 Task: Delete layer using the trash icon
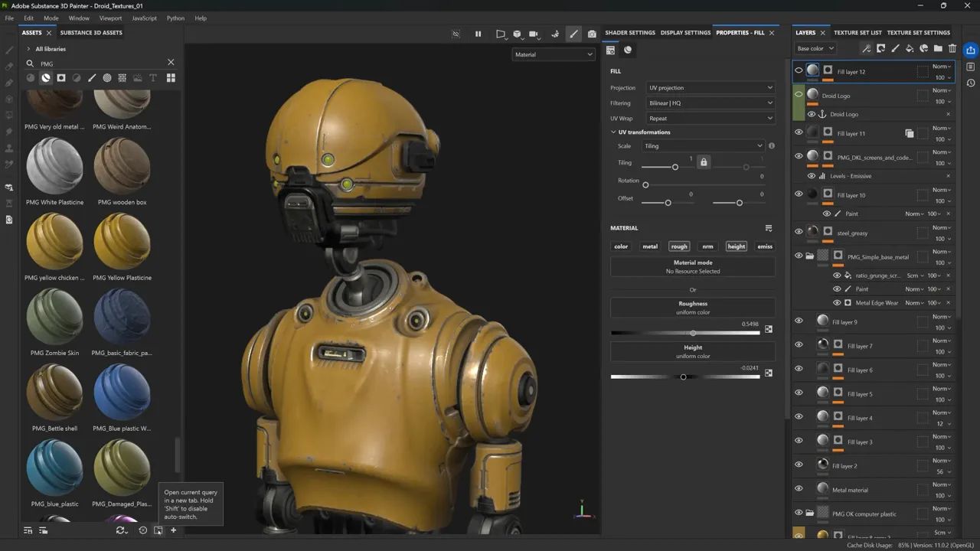pyautogui.click(x=952, y=48)
